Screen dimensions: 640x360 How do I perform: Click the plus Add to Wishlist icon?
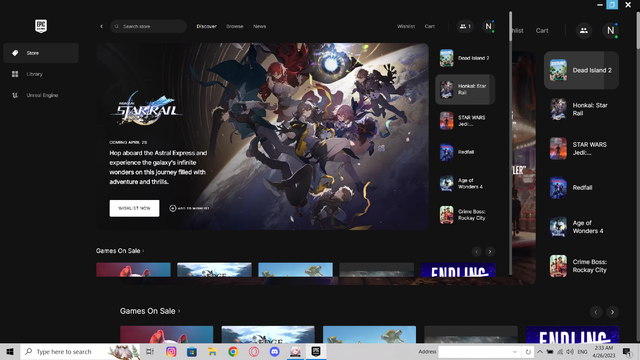pos(173,208)
